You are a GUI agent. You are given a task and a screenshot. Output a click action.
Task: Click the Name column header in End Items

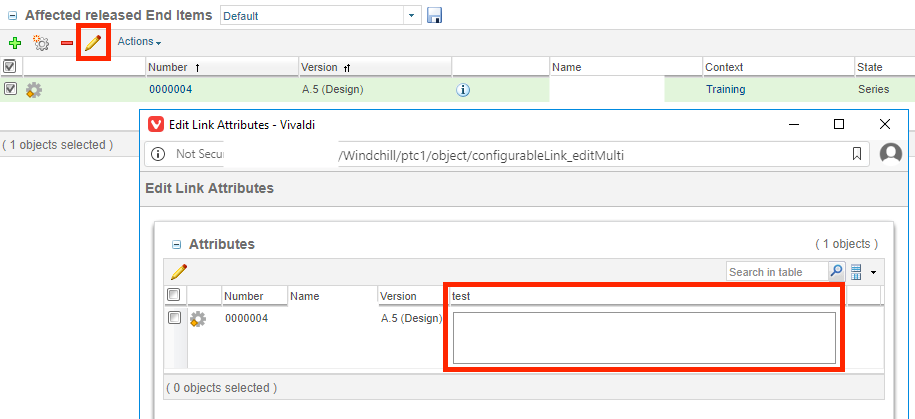[626, 67]
